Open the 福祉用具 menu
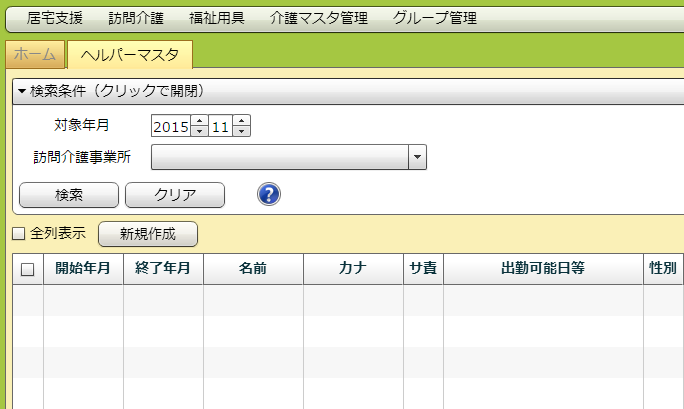The height and width of the screenshot is (409, 684). point(216,18)
